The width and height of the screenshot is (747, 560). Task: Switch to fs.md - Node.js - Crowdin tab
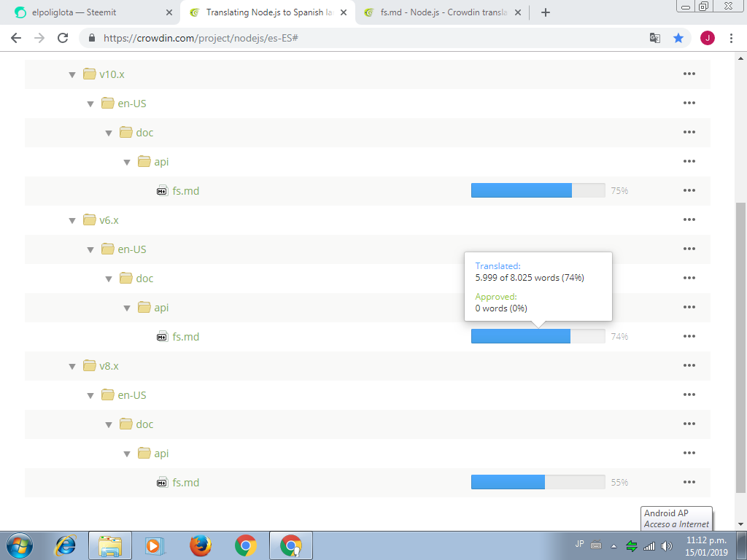click(442, 13)
